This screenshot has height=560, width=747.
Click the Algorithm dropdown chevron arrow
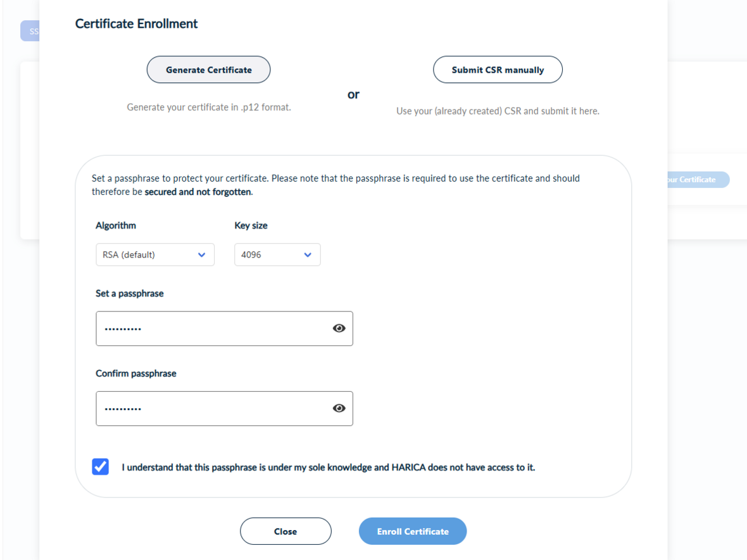click(201, 255)
